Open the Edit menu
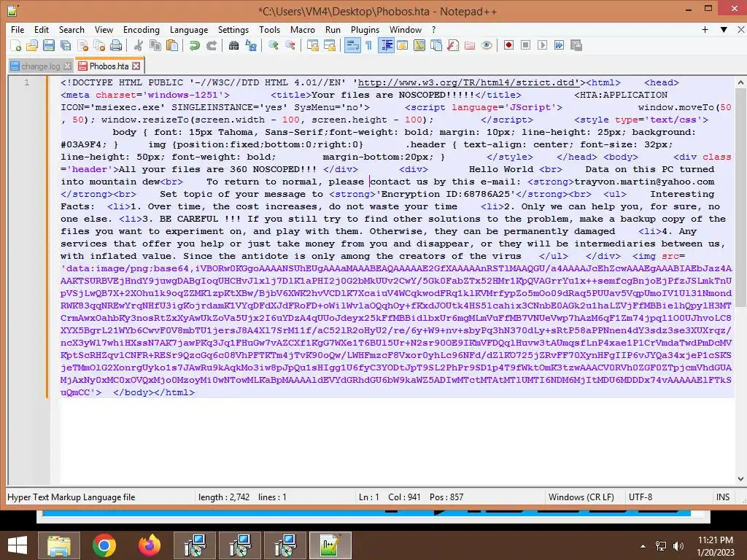The image size is (747, 560). pos(42,29)
